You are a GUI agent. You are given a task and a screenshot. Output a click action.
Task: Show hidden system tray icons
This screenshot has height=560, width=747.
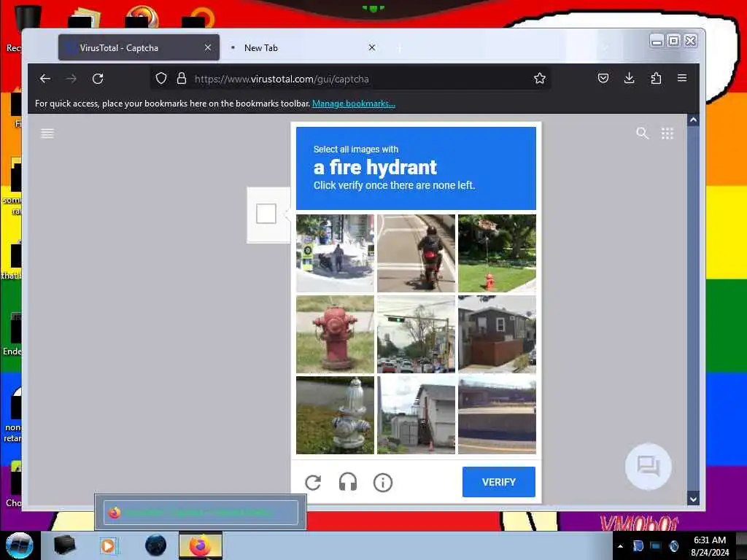tap(620, 546)
